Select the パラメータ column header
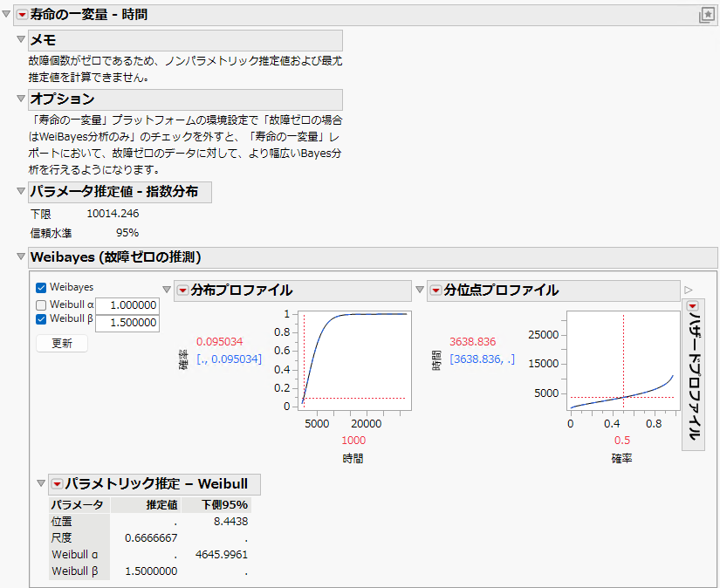The image size is (720, 588). (79, 505)
